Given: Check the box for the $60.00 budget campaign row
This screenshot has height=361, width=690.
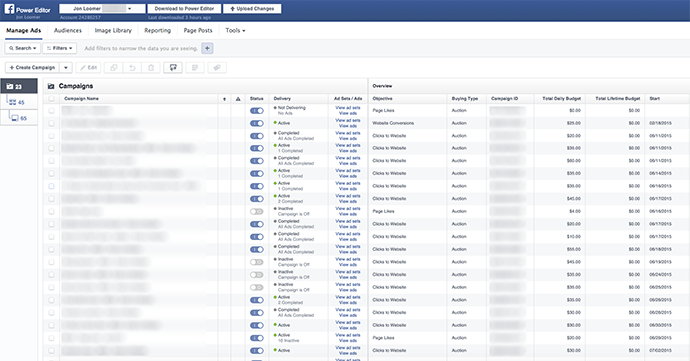Looking at the screenshot, I should click(x=51, y=161).
